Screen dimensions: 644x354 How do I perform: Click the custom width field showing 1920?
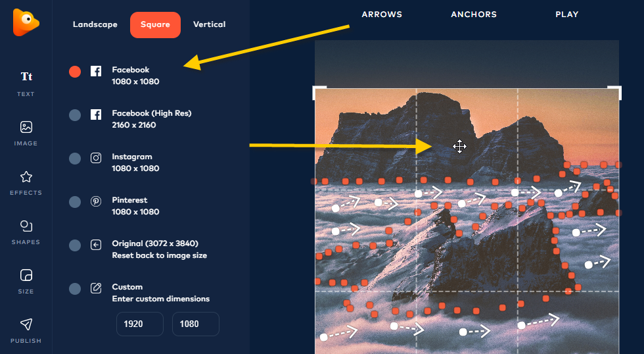(140, 324)
